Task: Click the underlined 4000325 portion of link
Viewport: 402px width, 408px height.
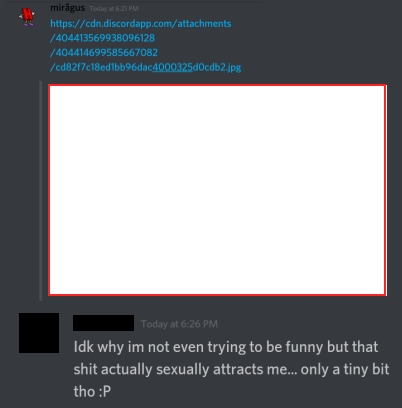Action: tap(173, 67)
